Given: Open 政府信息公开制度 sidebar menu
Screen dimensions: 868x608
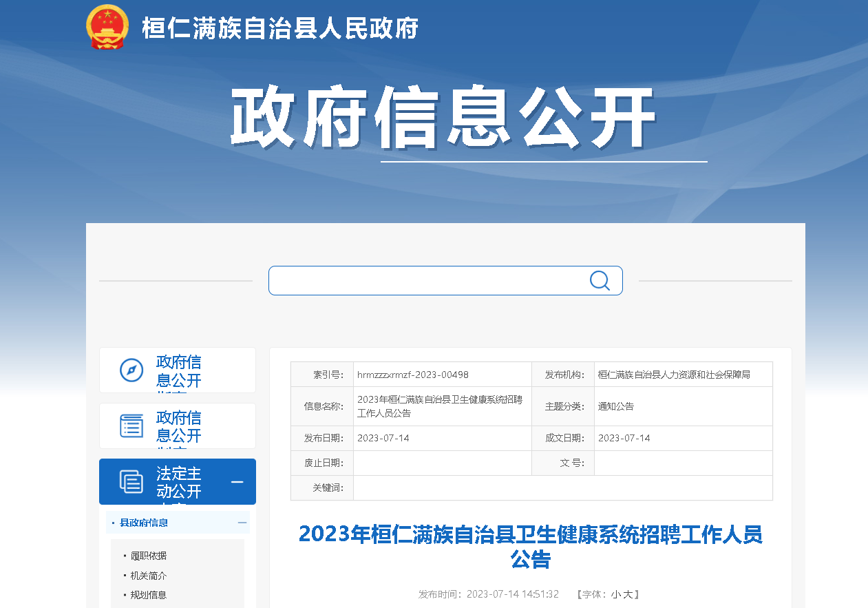Looking at the screenshot, I should click(x=178, y=426).
